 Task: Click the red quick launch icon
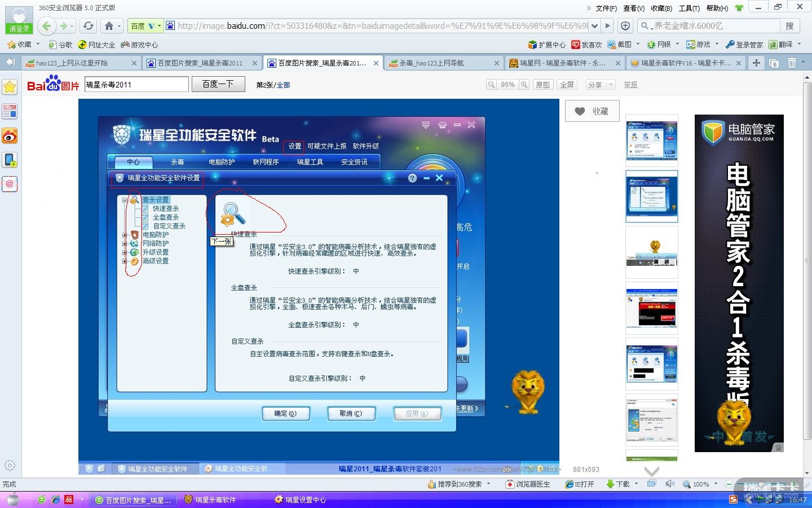69,500
